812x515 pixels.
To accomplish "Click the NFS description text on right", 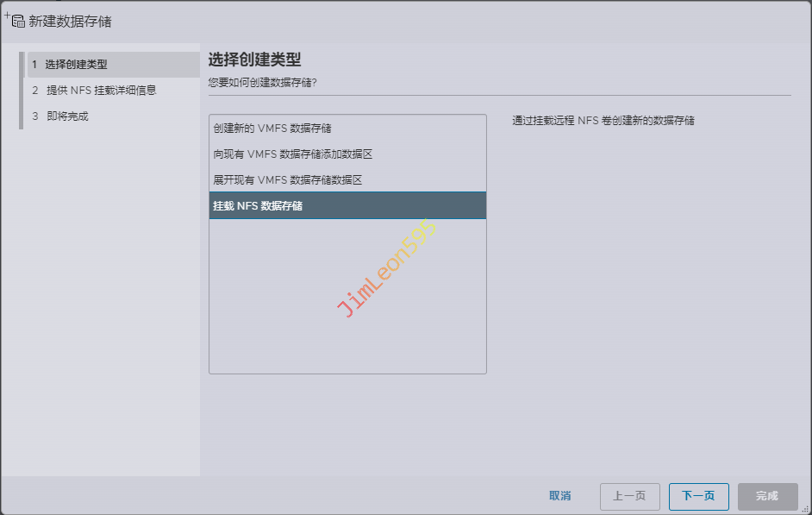I will (603, 121).
